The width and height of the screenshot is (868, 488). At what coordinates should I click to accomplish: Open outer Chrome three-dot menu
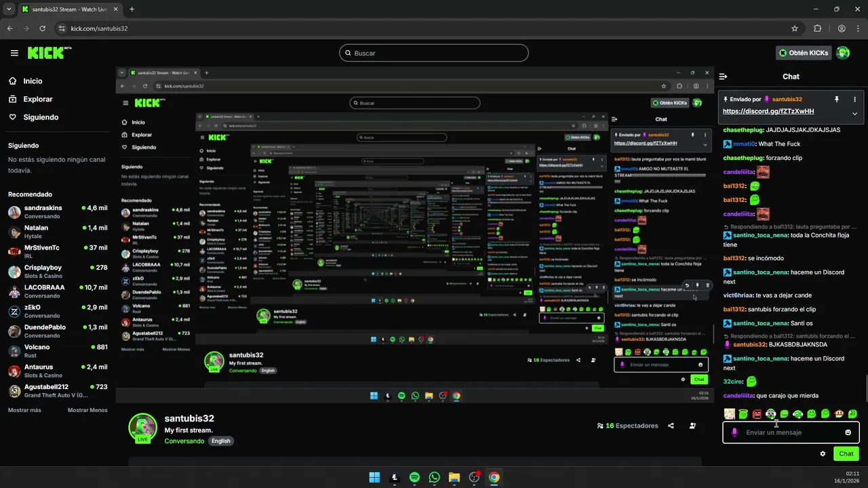(858, 28)
